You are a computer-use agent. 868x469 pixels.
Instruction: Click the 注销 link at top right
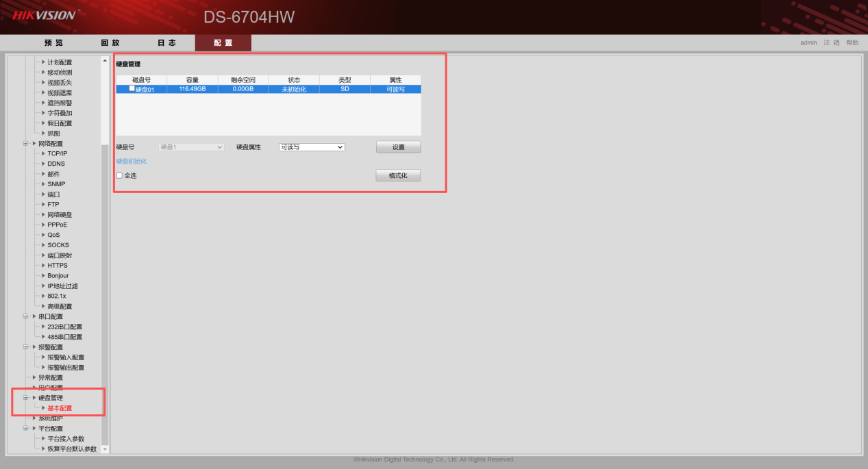tap(831, 42)
